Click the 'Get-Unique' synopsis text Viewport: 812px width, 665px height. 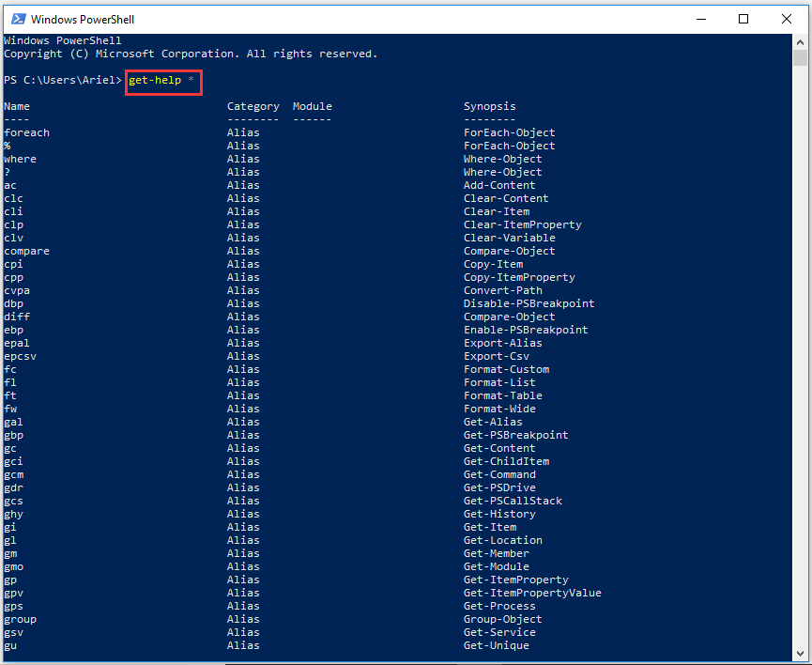click(497, 646)
